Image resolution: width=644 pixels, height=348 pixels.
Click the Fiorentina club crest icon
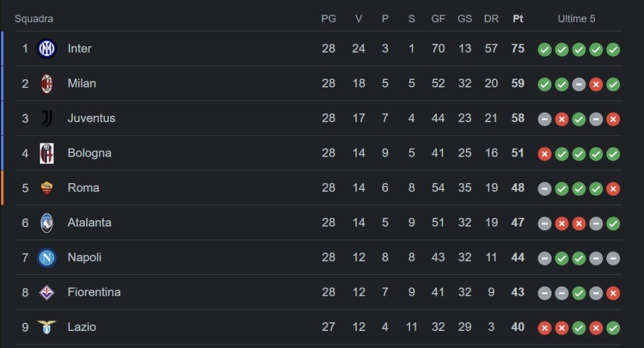pyautogui.click(x=47, y=292)
